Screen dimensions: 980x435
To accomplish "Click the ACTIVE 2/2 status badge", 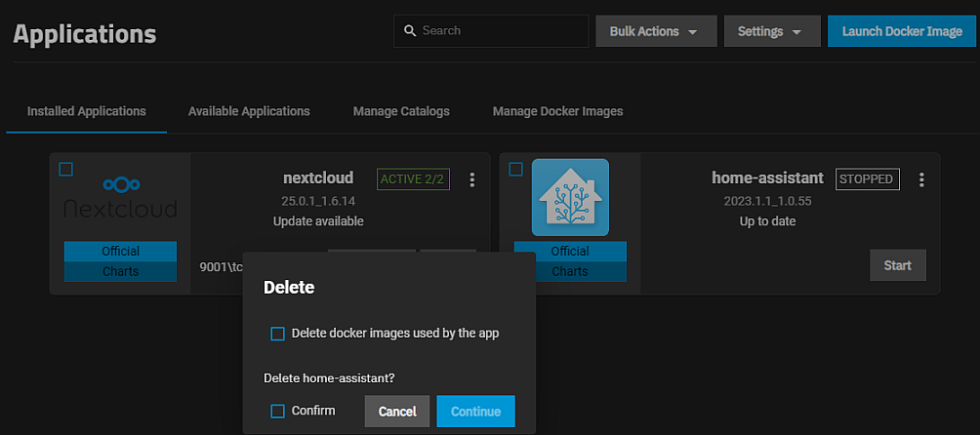I will tap(413, 179).
